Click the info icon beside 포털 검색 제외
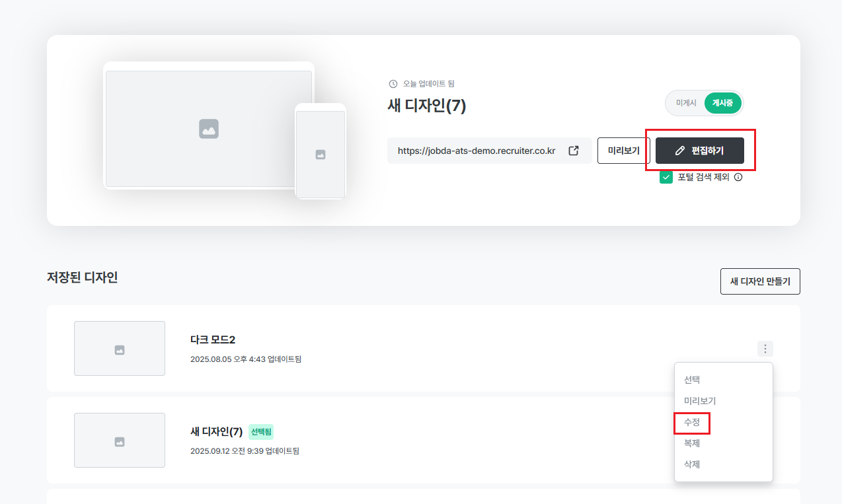 tap(738, 177)
